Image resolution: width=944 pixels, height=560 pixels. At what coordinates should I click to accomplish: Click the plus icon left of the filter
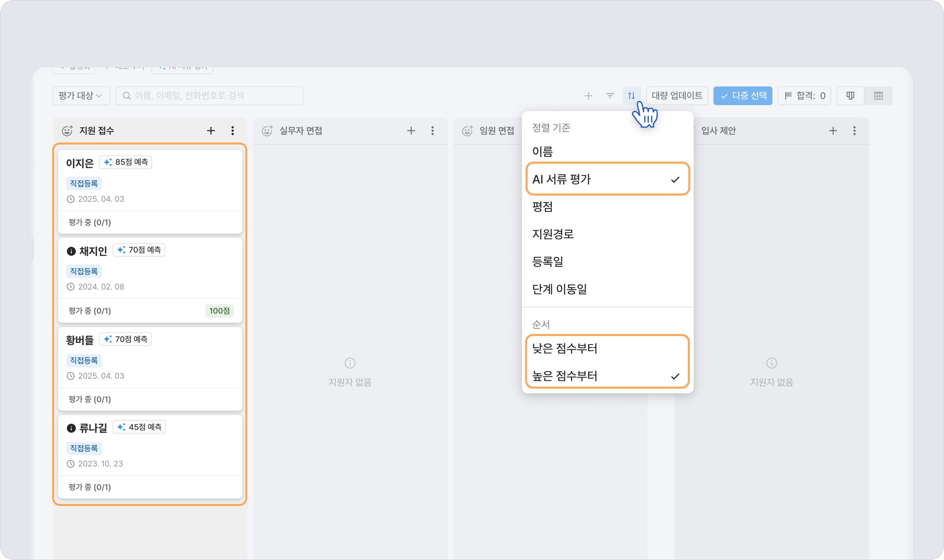tap(588, 96)
